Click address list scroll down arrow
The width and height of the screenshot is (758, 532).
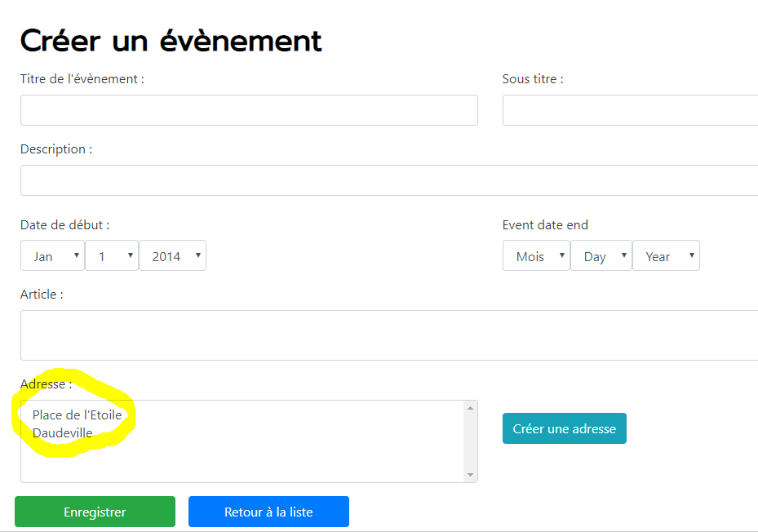coord(470,475)
